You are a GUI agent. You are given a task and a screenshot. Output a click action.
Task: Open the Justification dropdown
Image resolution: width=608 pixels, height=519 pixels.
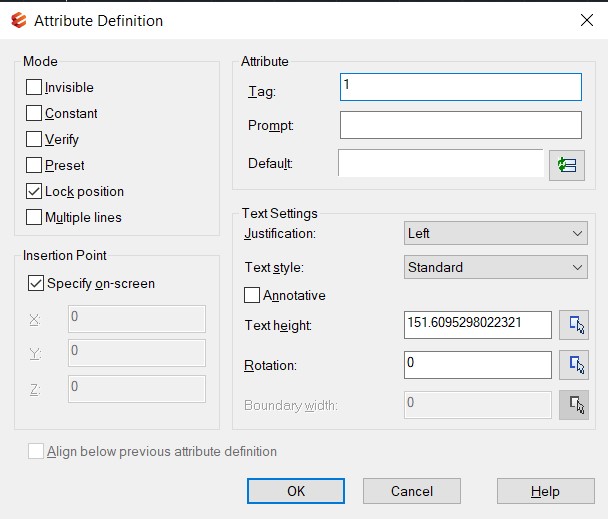(x=495, y=234)
